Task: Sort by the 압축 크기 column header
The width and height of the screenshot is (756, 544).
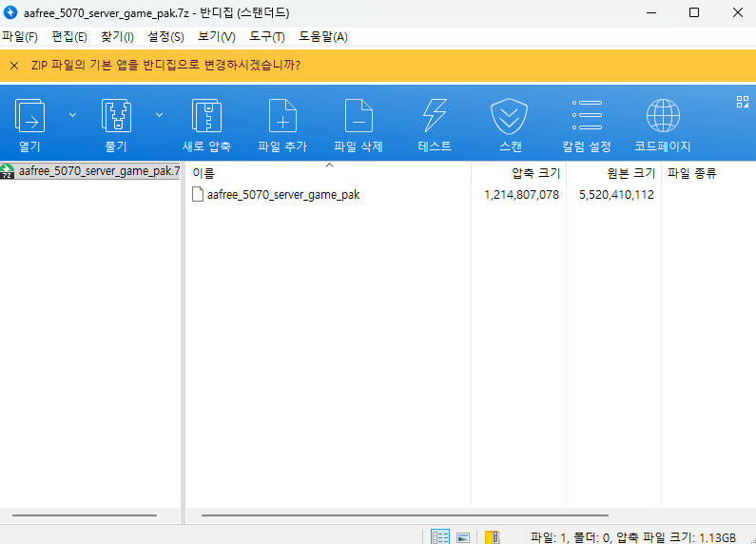Action: 519,173
